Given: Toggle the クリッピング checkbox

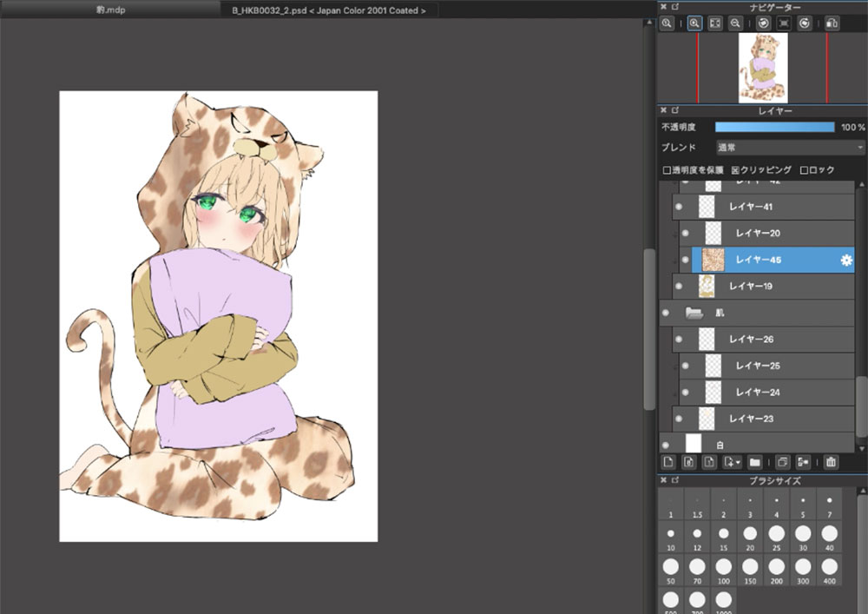Looking at the screenshot, I should [735, 170].
